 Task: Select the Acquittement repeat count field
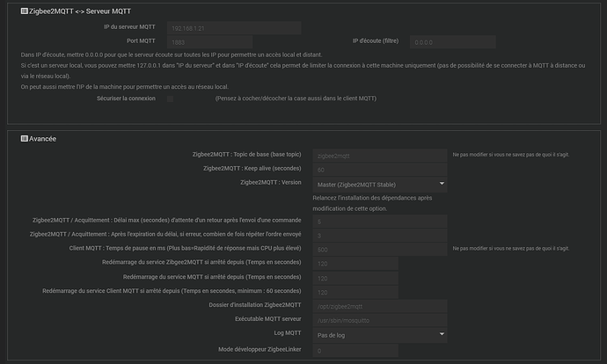point(379,236)
